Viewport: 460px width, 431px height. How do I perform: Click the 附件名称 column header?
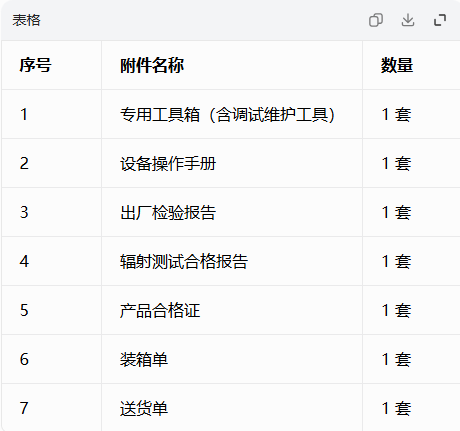152,65
